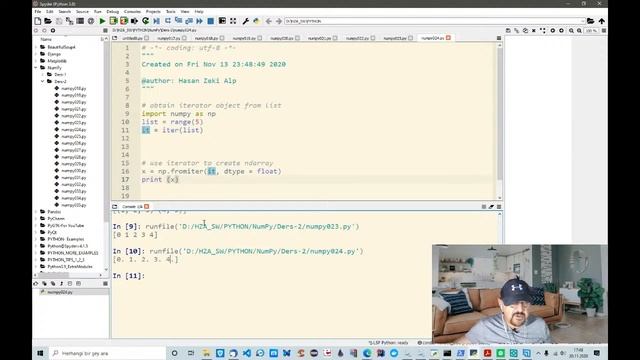
Task: Open console pane options menu icon
Action: [499, 207]
